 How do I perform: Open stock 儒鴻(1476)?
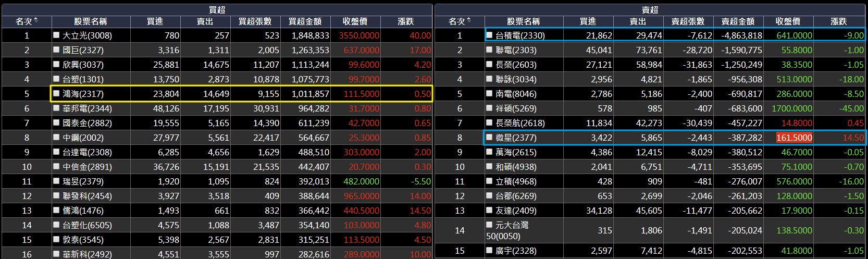[83, 211]
